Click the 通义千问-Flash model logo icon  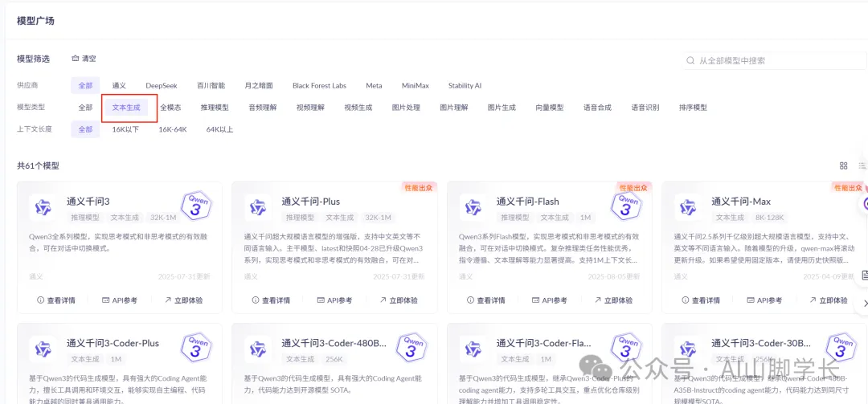(473, 207)
